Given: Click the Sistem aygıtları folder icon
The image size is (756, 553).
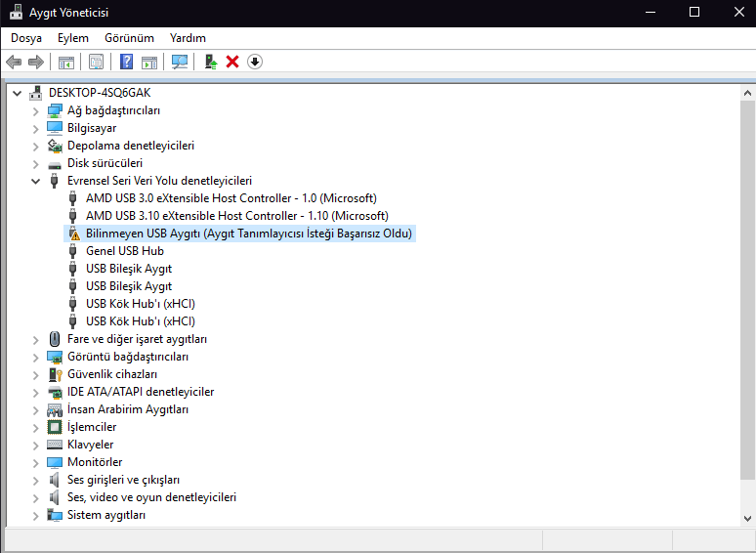Looking at the screenshot, I should click(x=55, y=515).
